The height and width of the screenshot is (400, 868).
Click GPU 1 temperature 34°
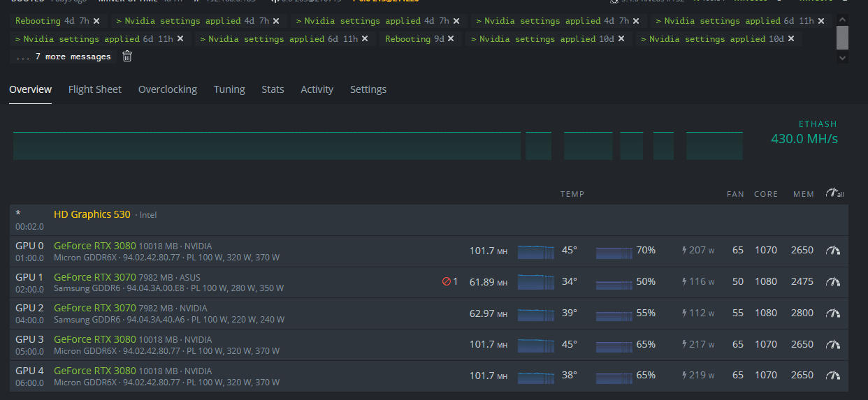[570, 281]
